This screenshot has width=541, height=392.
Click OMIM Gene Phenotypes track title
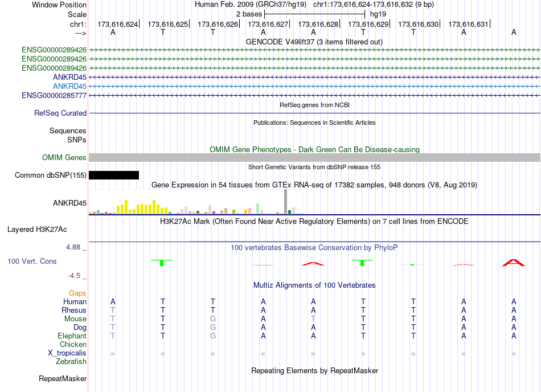coord(314,149)
